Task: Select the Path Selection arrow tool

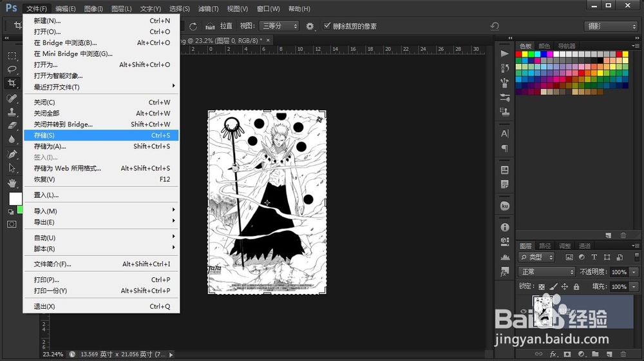Action: [x=12, y=168]
